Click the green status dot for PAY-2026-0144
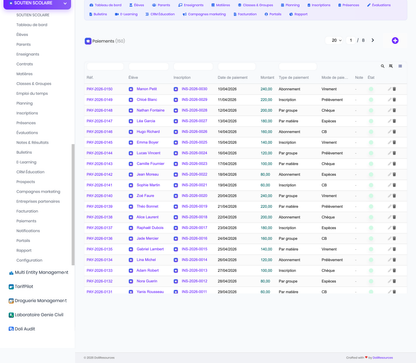Image resolution: width=416 pixels, height=363 pixels. coord(371,153)
